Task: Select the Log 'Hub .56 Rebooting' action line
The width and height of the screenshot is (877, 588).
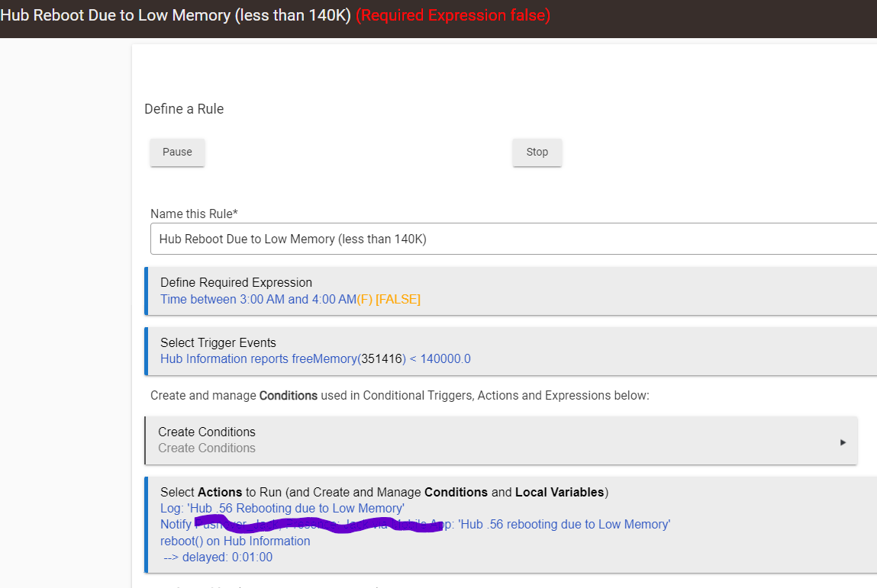Action: 282,509
